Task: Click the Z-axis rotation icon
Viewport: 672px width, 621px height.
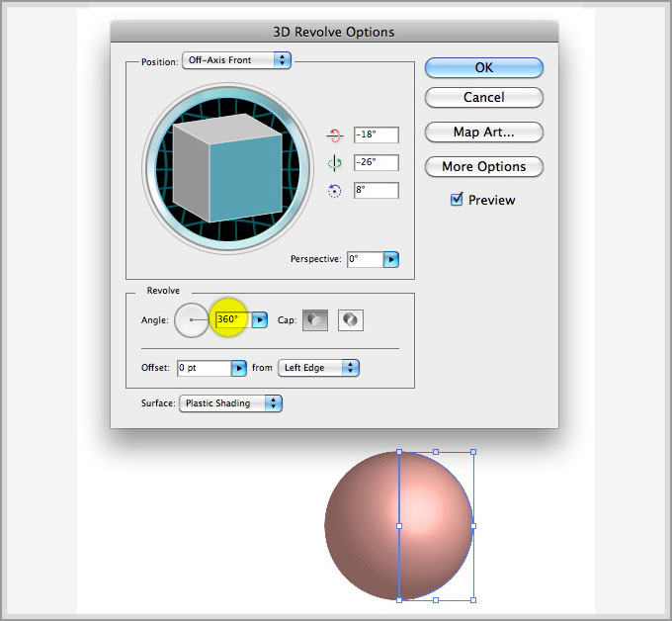Action: [x=335, y=191]
